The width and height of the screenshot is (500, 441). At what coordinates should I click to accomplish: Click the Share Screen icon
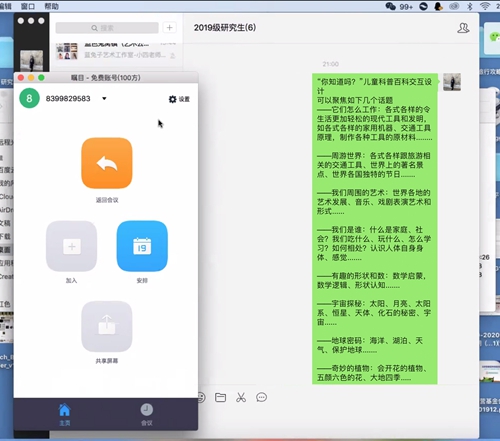[107, 326]
